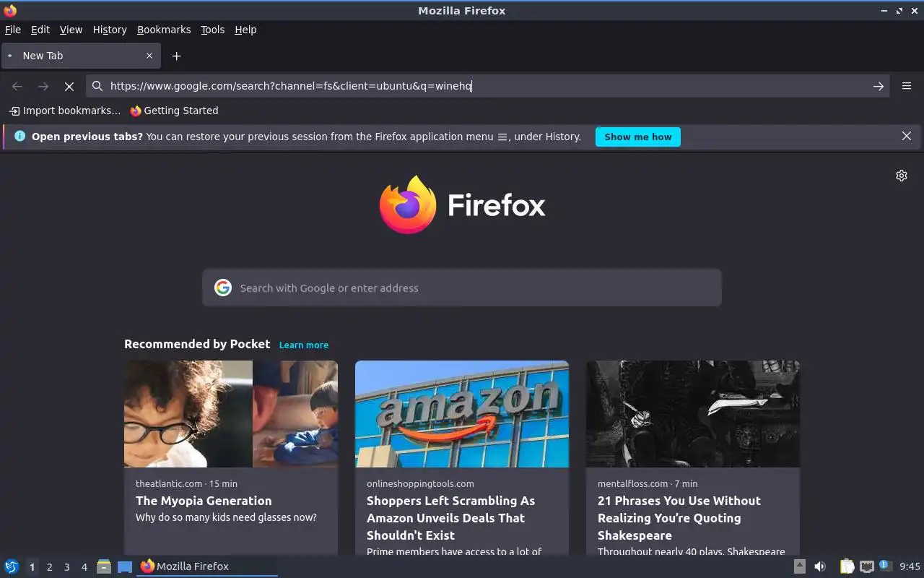
Task: Click the info icon in notification bar
Action: point(19,136)
